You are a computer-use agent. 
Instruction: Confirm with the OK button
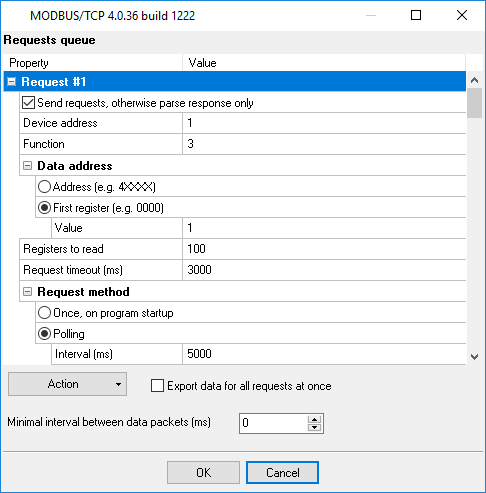point(203,472)
